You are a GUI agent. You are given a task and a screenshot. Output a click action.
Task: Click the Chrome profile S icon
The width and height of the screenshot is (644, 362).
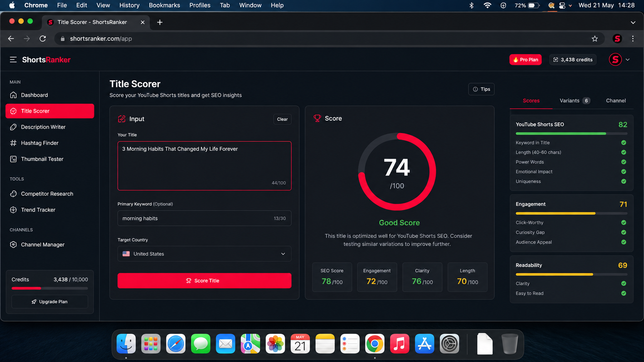617,38
